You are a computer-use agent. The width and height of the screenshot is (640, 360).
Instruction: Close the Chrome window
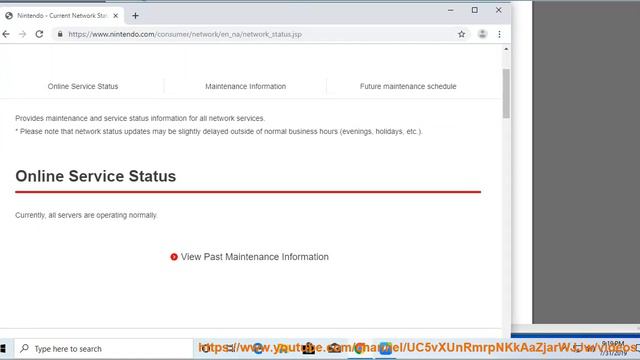coord(498,10)
